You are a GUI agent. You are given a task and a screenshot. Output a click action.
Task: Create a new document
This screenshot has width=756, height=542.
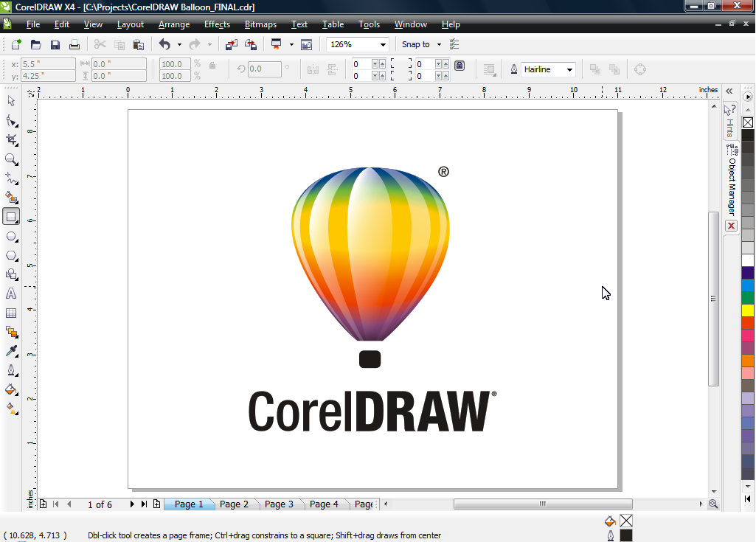coord(16,44)
